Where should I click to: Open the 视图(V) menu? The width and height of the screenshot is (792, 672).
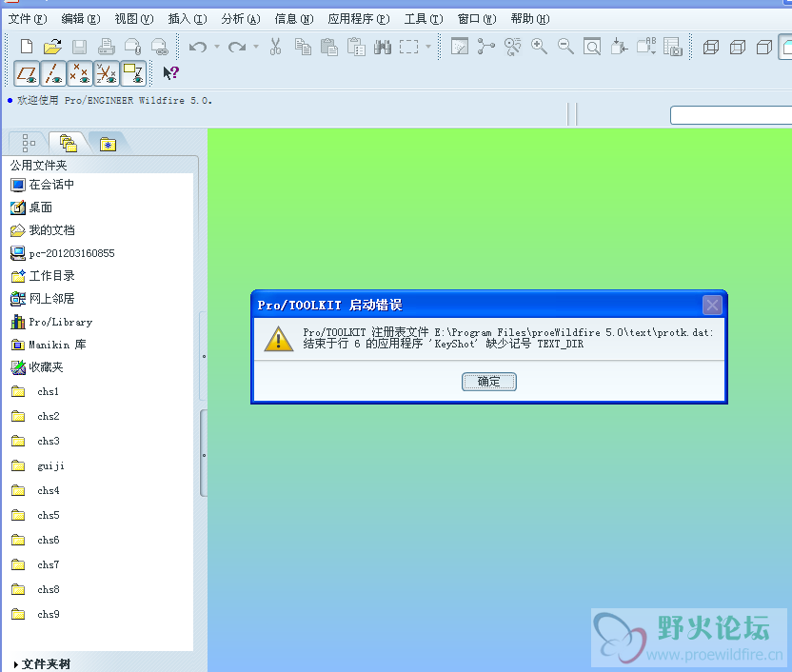134,19
